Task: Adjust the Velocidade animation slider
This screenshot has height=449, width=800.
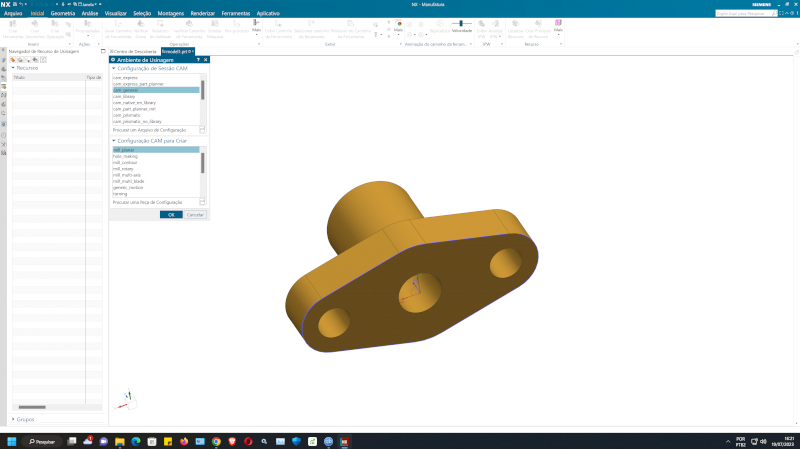Action: pos(461,23)
